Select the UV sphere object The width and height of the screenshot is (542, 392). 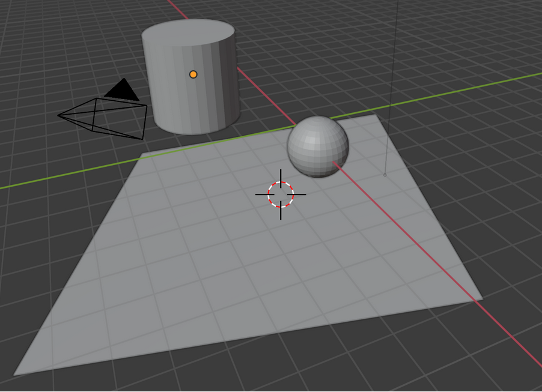click(318, 146)
